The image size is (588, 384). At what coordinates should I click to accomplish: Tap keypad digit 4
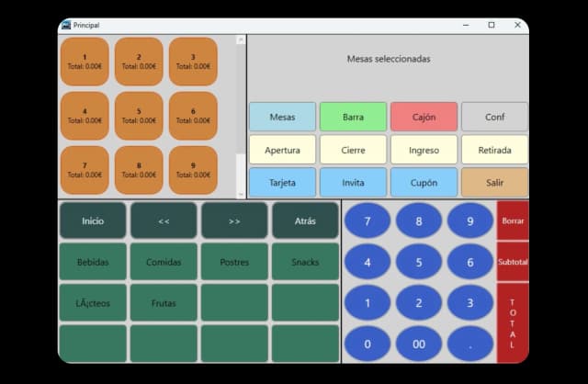point(367,262)
